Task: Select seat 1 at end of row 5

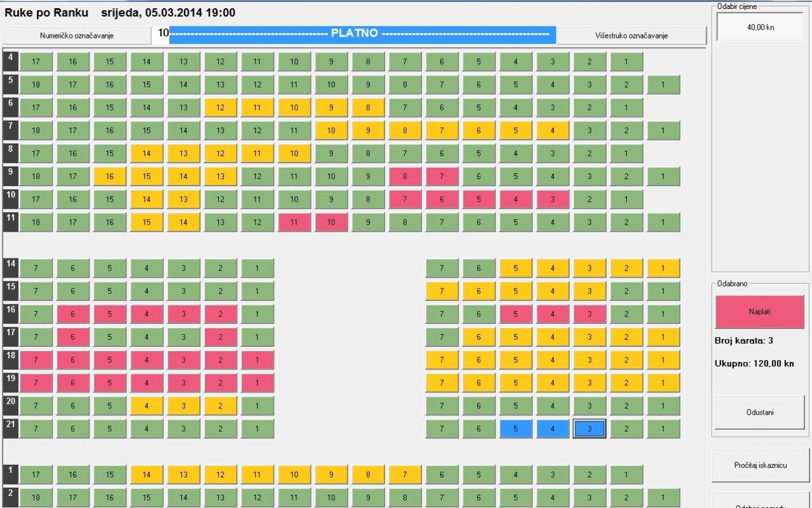Action: (x=663, y=84)
